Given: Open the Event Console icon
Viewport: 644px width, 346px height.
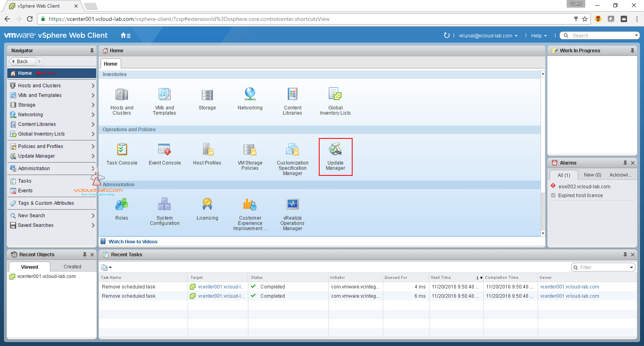Looking at the screenshot, I should tap(165, 149).
